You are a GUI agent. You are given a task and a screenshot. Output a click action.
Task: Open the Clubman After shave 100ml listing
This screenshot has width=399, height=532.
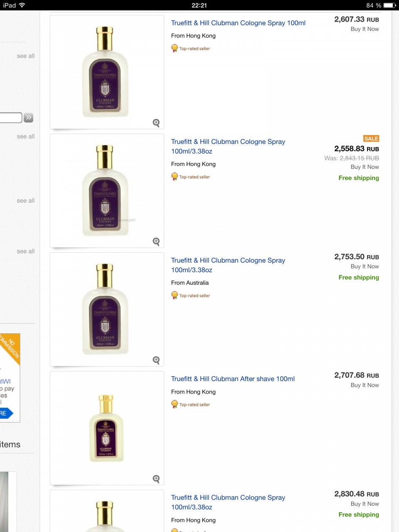[233, 379]
